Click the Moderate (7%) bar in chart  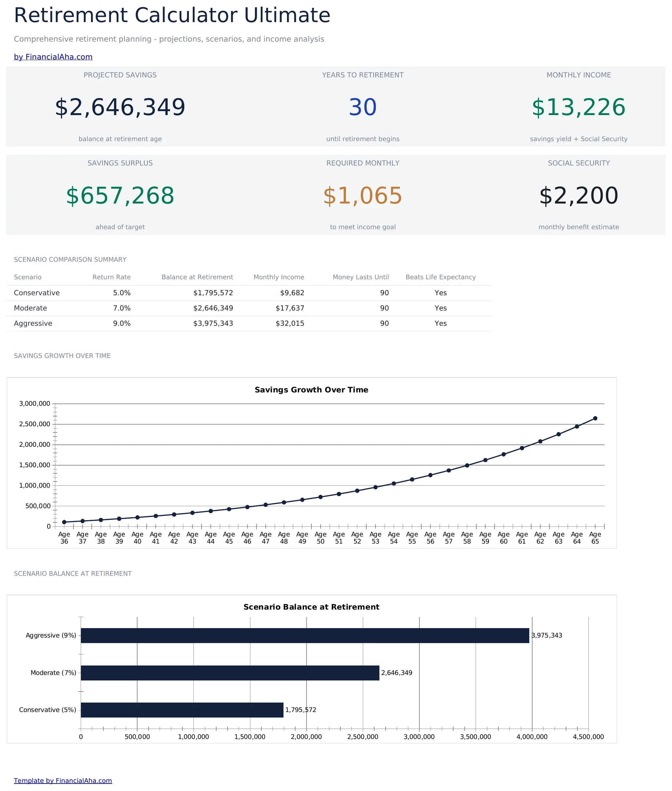(230, 673)
